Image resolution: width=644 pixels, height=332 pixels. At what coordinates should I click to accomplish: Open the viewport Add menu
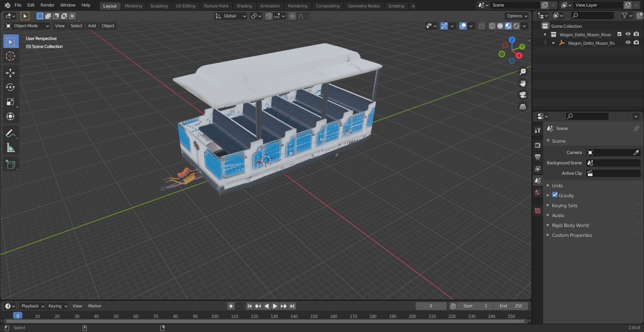click(92, 26)
